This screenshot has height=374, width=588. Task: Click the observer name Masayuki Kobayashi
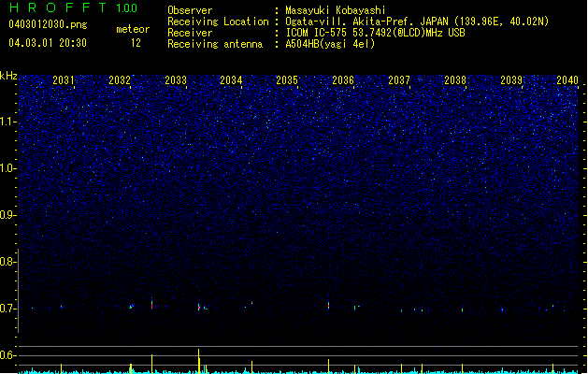click(336, 10)
